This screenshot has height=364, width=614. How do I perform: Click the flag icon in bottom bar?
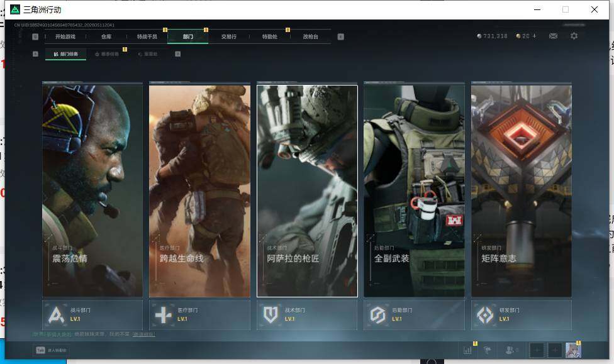click(x=488, y=350)
